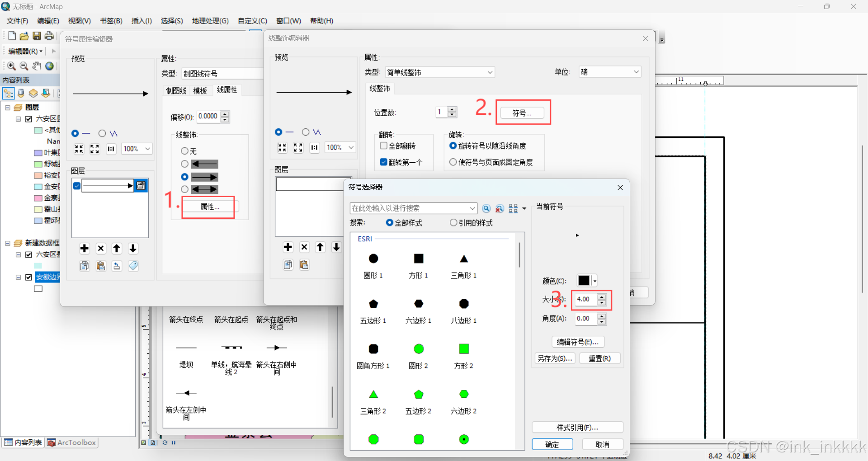868x461 pixels.
Task: Click the 样式引用(F)... button
Action: click(x=577, y=428)
